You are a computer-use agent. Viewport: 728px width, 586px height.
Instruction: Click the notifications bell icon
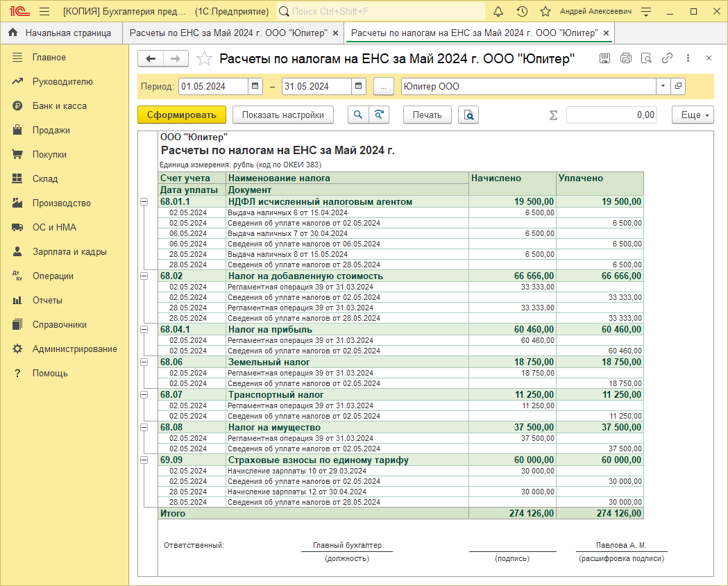[x=498, y=12]
